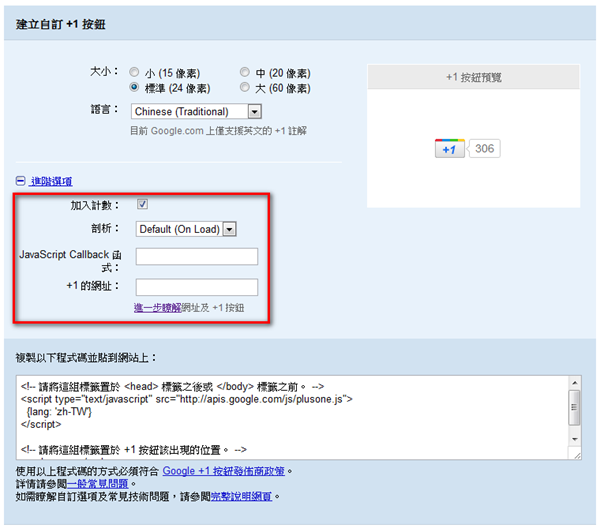This screenshot has height=532, width=600.
Task: Click the plusone.js script line in code
Action: click(x=187, y=399)
